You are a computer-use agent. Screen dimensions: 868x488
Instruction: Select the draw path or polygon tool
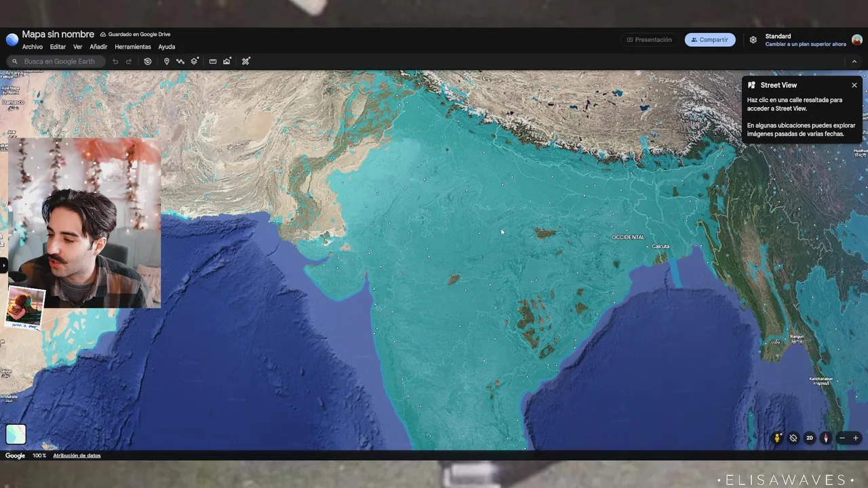click(180, 61)
